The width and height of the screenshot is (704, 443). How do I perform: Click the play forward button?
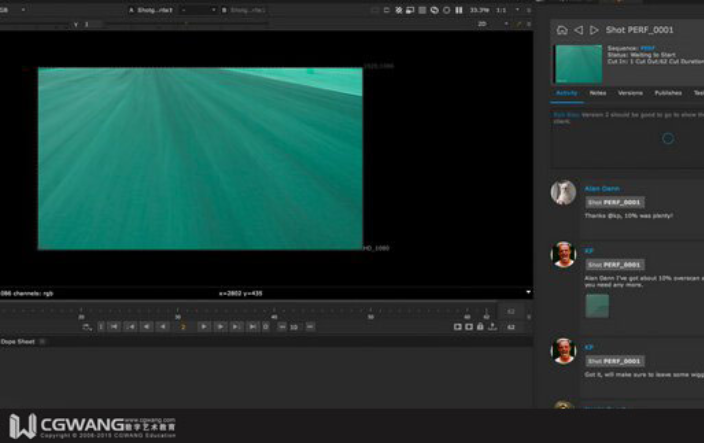tap(203, 327)
